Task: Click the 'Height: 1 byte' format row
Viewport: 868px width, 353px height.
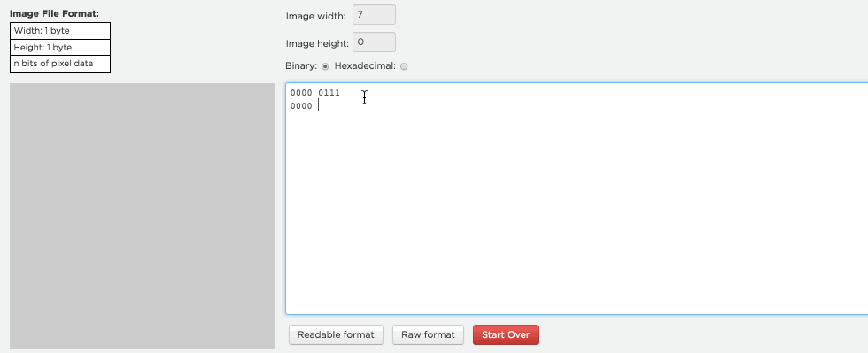Action: [60, 48]
